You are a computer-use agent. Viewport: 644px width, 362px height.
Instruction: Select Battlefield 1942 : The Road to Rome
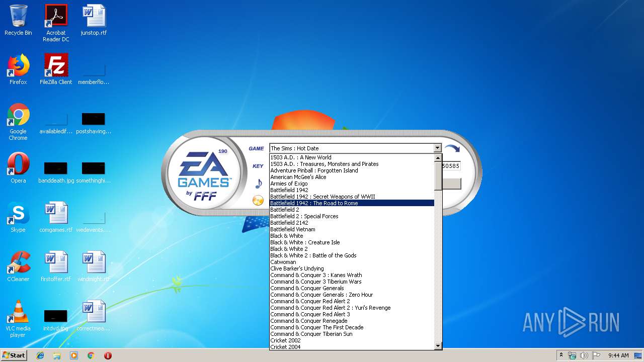click(x=352, y=203)
